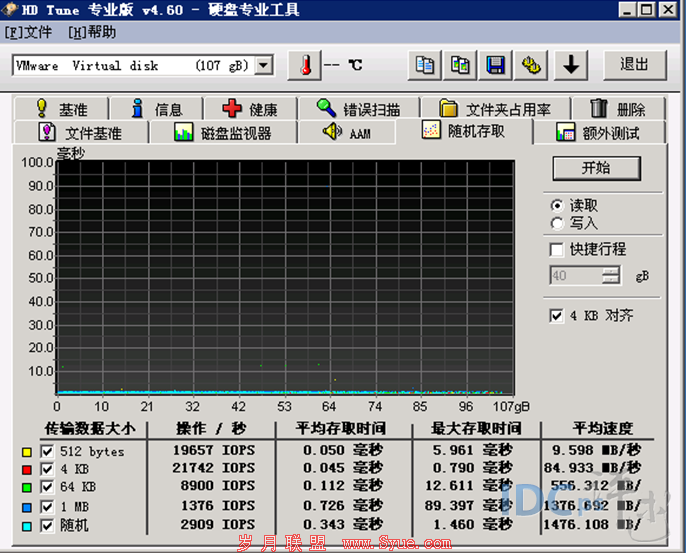Open the 信息 info tab
Viewport: 687px width, 553px height.
(x=156, y=109)
